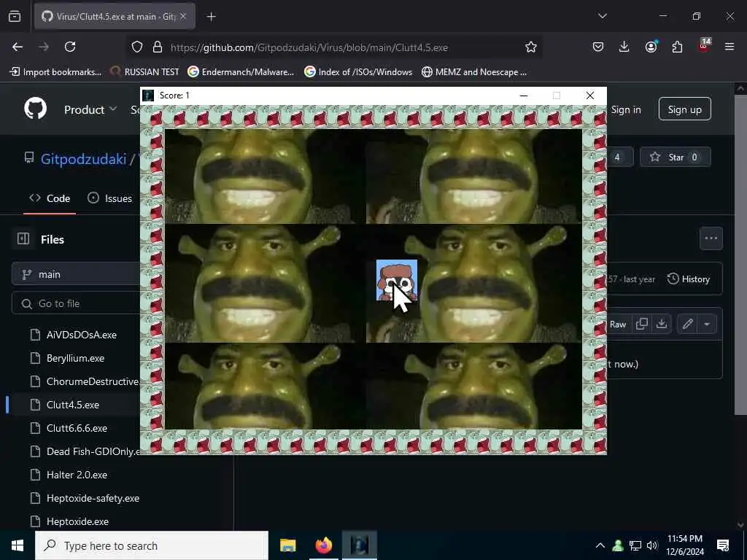The width and height of the screenshot is (747, 560).
Task: Open Endermanch/Malware bookmark
Action: point(241,72)
